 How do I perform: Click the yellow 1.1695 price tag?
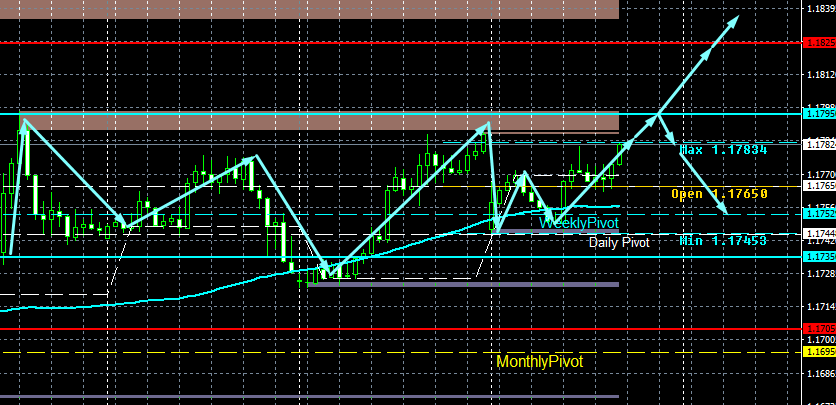[820, 352]
